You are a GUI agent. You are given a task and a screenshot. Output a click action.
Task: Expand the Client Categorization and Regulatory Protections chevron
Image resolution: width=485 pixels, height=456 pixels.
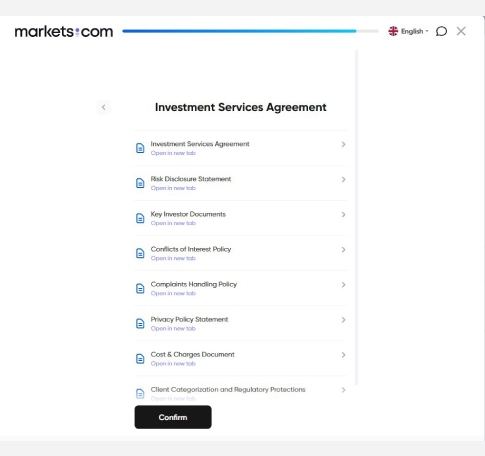tap(343, 390)
